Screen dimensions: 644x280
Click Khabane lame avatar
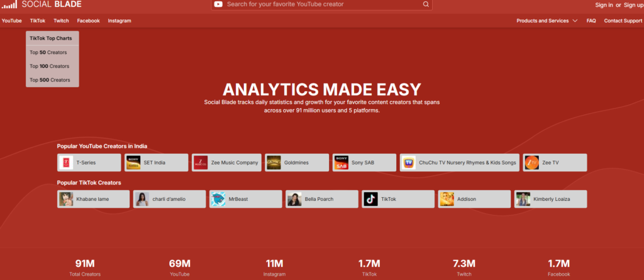(x=65, y=199)
